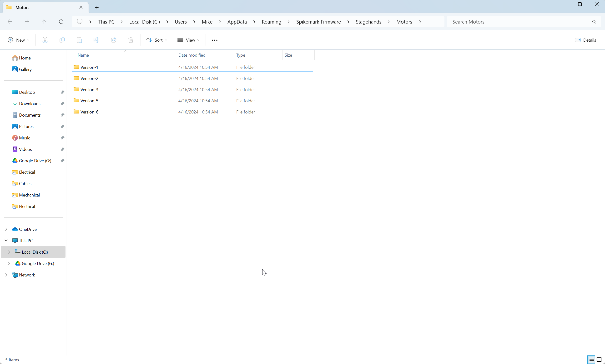Go up one folder level

[x=44, y=22]
